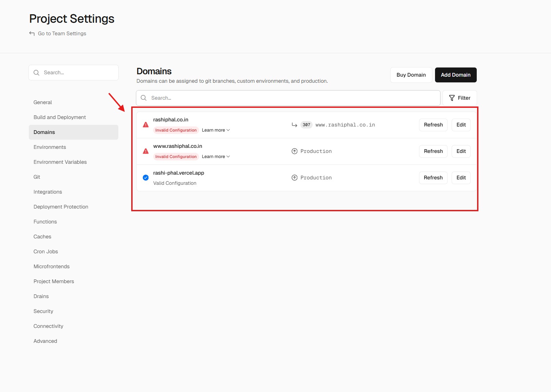Click the magnifier icon in domains search
Screen dimensions: 551x392
coord(144,98)
